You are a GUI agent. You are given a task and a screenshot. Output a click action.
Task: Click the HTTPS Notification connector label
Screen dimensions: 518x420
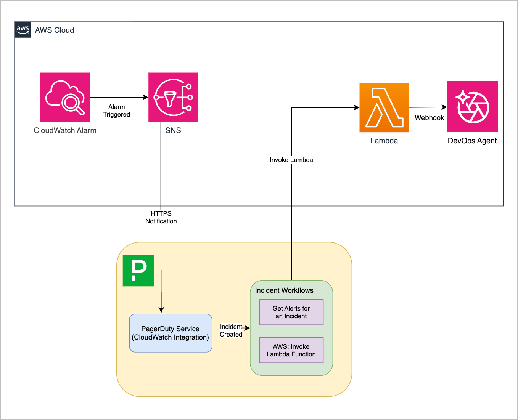(161, 217)
